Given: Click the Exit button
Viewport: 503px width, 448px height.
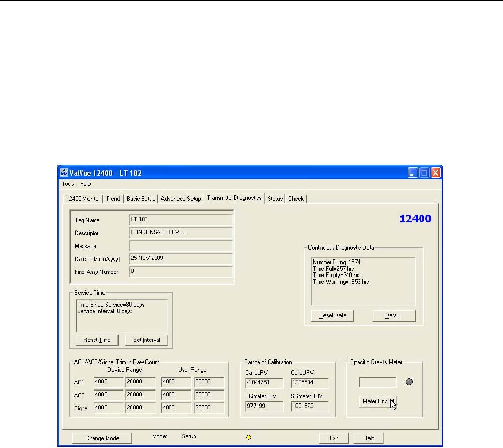Looking at the screenshot, I should click(334, 438).
